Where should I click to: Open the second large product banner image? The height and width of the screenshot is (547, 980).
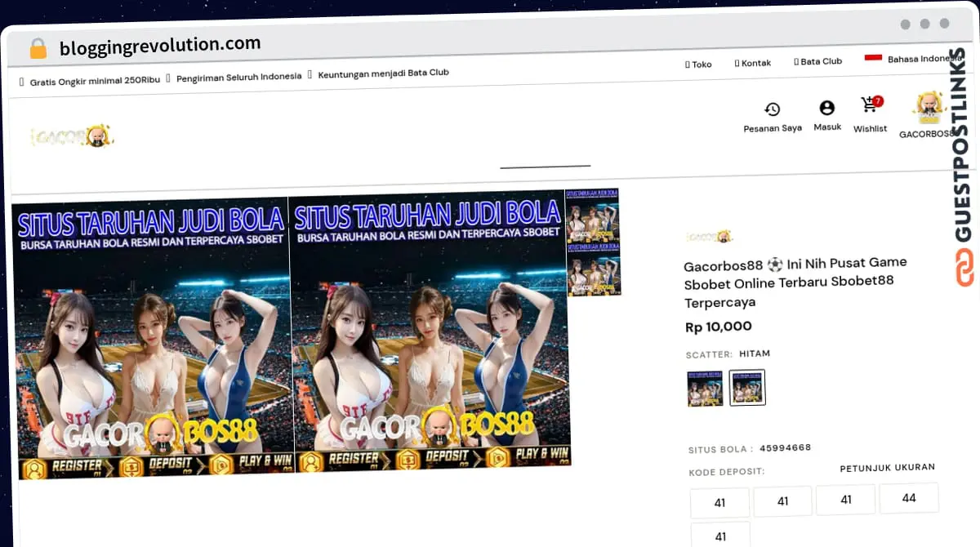430,332
